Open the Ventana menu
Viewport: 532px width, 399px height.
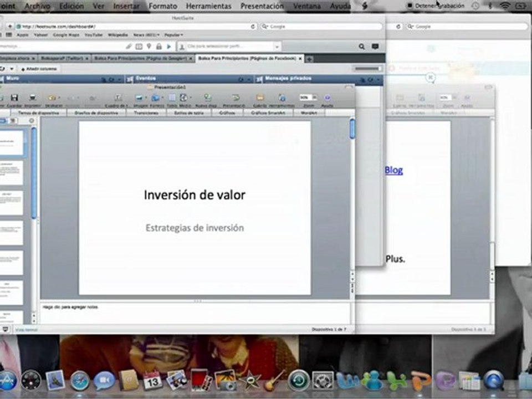pos(307,6)
